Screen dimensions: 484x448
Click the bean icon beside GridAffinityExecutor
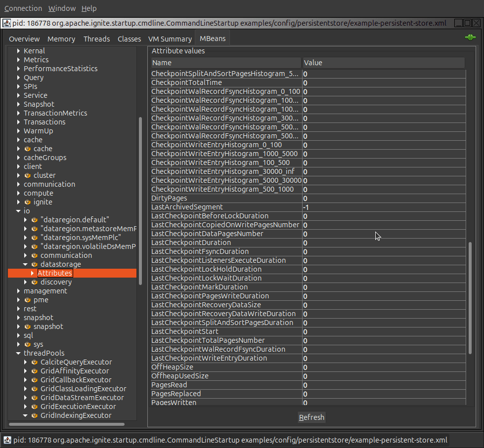tap(35, 371)
